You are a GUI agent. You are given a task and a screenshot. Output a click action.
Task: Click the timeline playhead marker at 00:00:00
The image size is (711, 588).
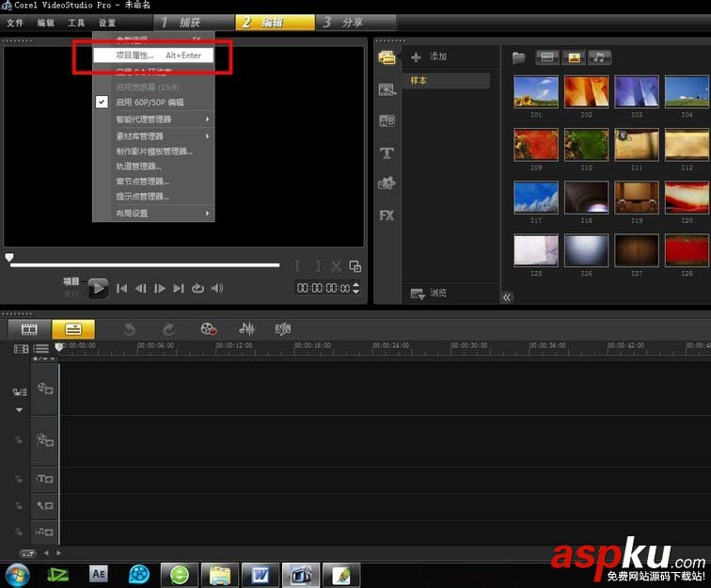59,347
